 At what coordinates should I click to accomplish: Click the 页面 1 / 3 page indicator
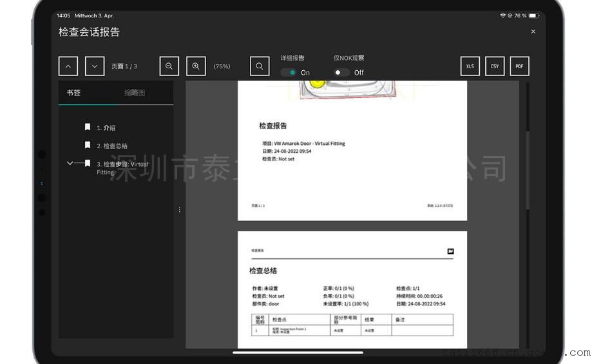(124, 66)
